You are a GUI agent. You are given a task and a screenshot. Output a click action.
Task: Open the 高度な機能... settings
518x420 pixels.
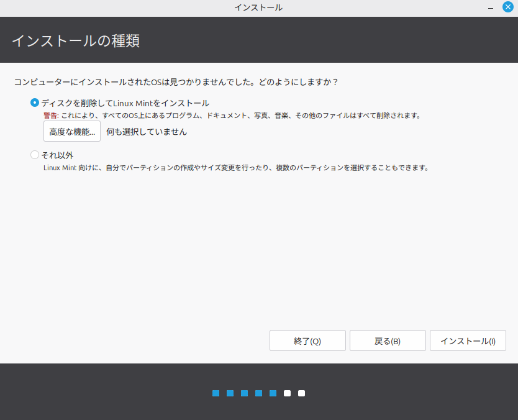click(x=72, y=132)
